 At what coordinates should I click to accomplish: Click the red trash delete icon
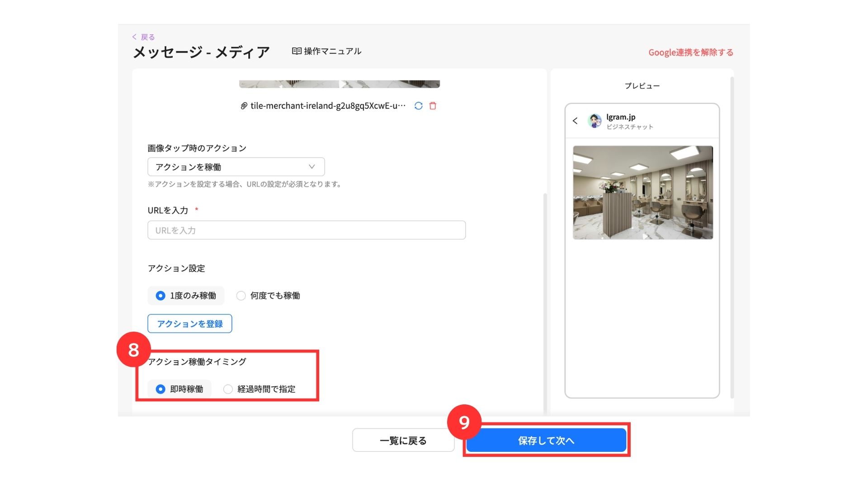[433, 106]
